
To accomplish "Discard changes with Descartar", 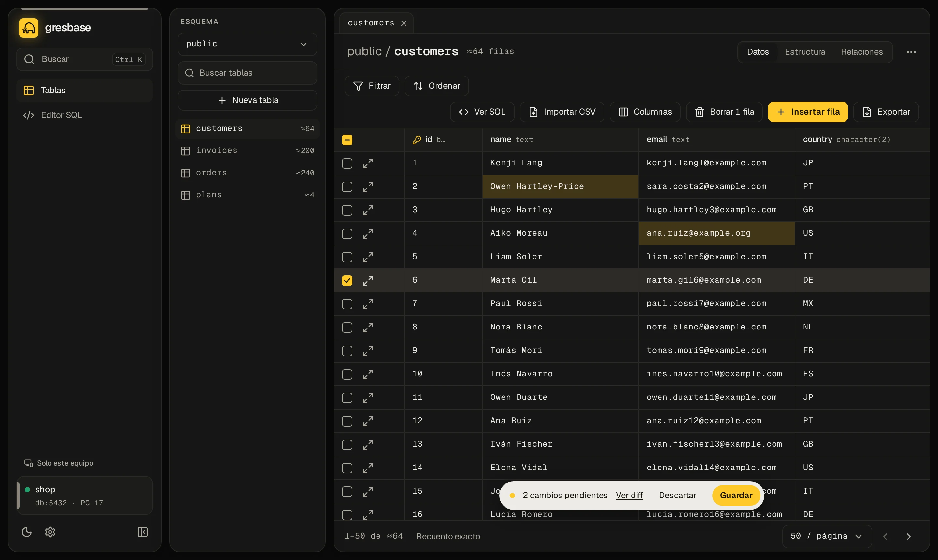I will point(677,496).
